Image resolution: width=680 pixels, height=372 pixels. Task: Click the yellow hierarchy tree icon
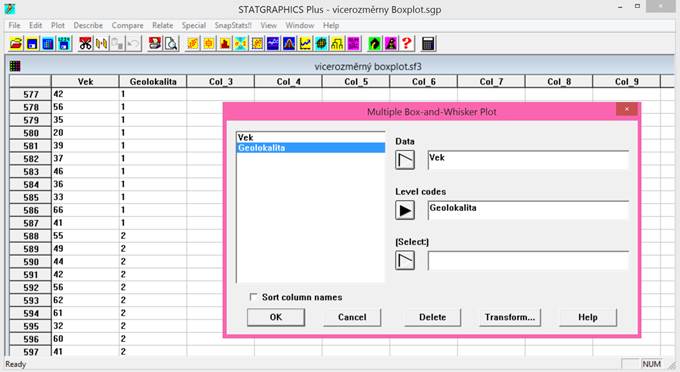[337, 44]
